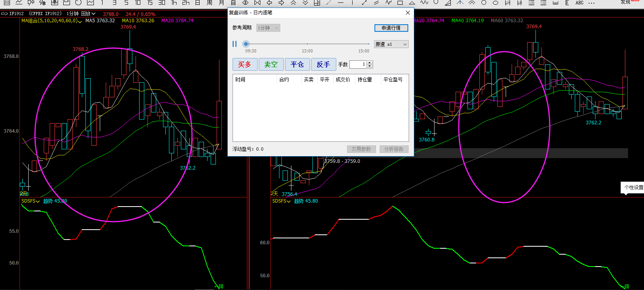This screenshot has height=290, width=644.
Task: Open the 原速 x1 speed dropdown
Action: click(391, 44)
